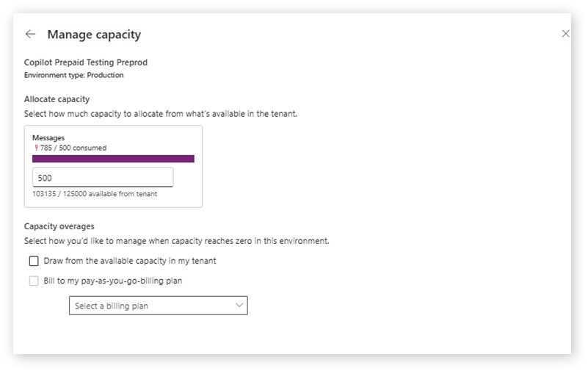Tick the Bill to pay-as-you-go-billing plan checkbox

click(x=34, y=281)
